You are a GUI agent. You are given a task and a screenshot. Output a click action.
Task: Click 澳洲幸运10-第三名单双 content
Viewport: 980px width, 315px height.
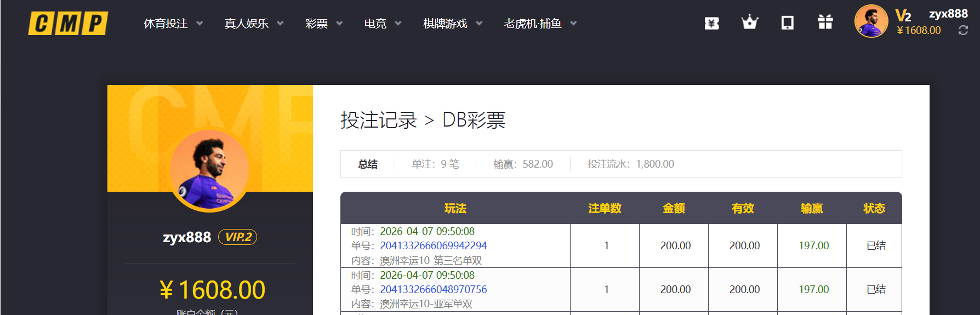coord(431,260)
